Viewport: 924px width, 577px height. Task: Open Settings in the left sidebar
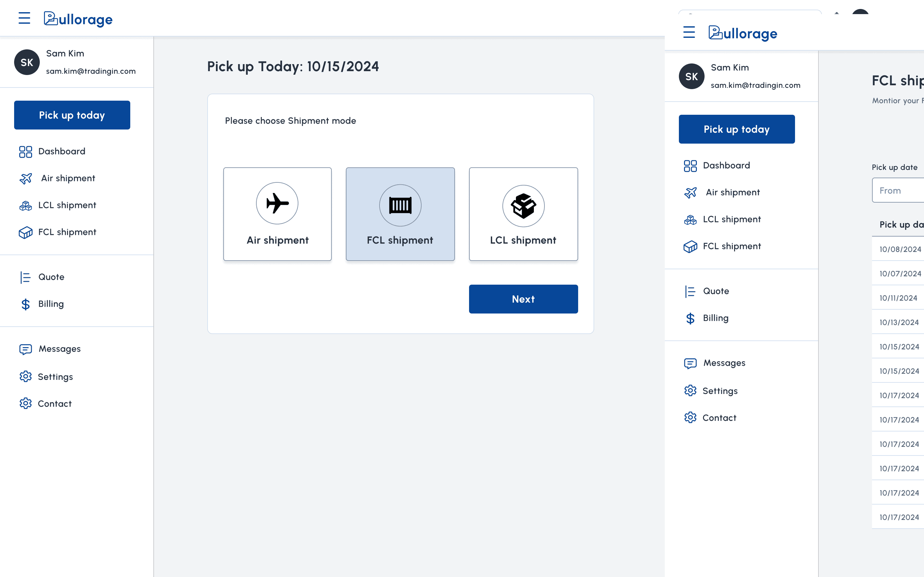55,377
